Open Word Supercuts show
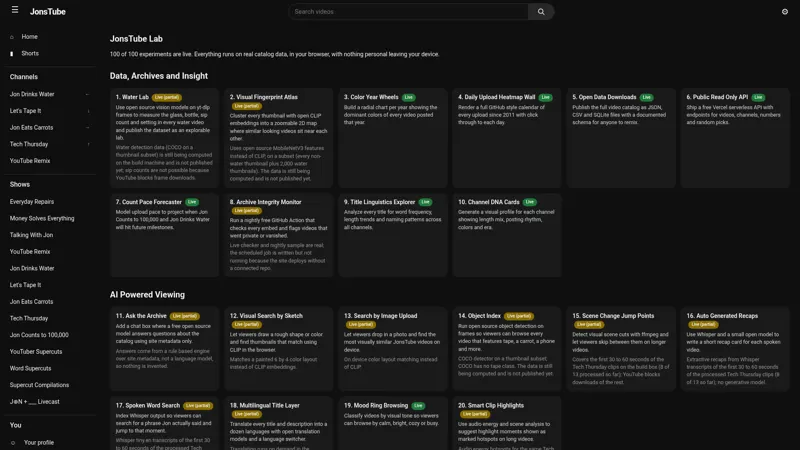The width and height of the screenshot is (800, 450). [x=30, y=368]
